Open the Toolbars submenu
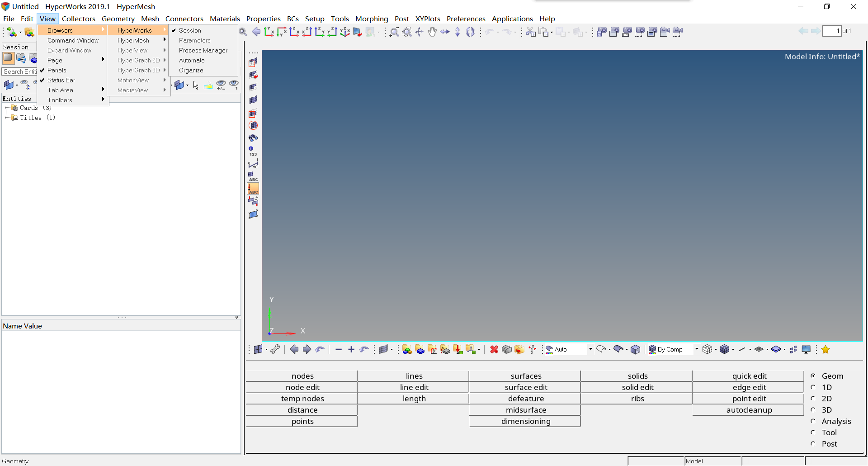This screenshot has width=868, height=466. pos(73,100)
